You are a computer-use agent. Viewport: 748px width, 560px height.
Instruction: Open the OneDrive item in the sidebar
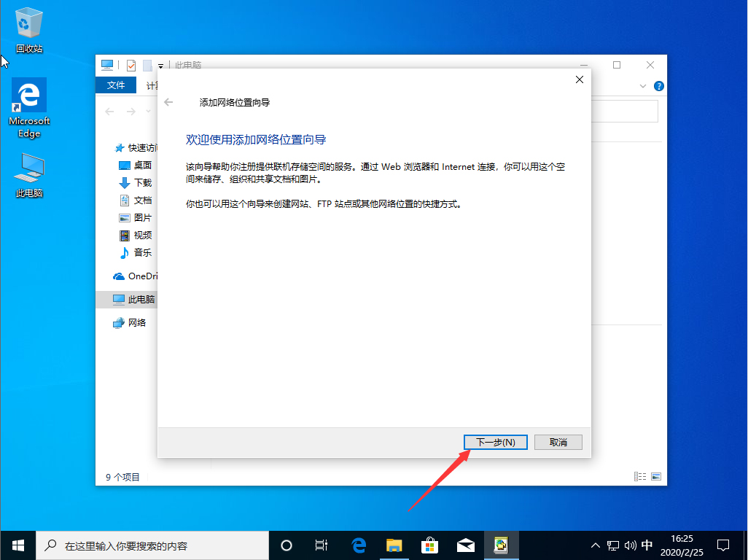[139, 276]
